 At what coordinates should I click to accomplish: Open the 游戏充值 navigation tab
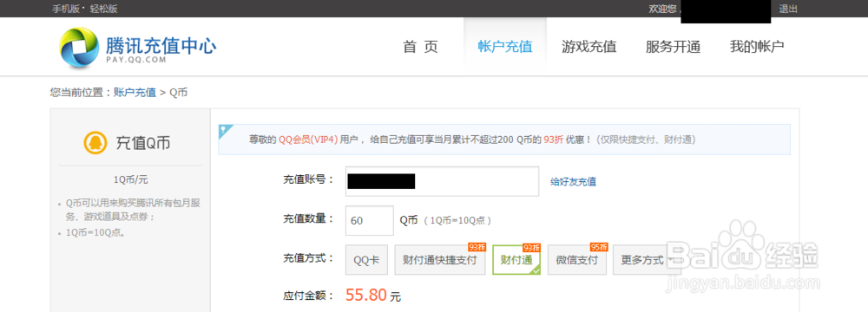tap(589, 47)
